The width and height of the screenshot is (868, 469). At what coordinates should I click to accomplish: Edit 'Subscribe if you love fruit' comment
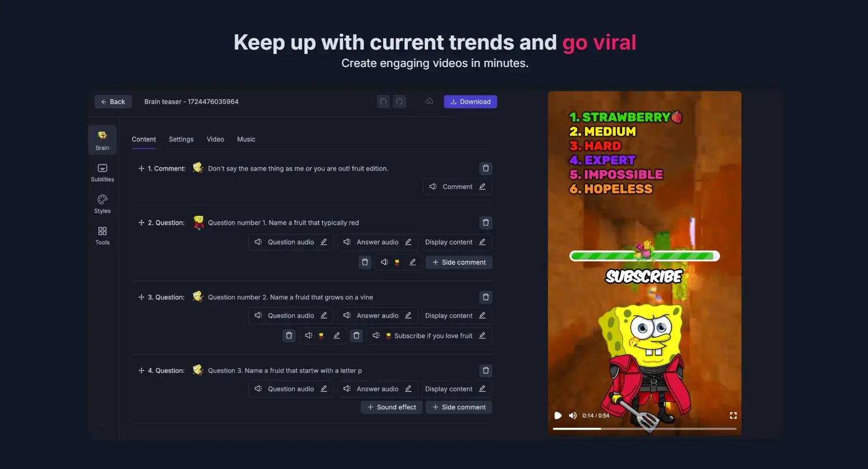[483, 336]
